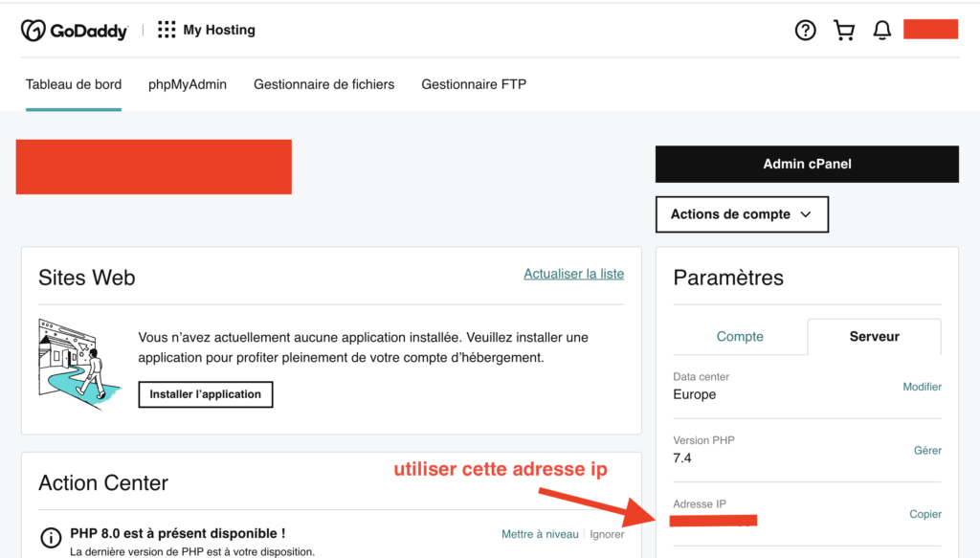Viewport: 980px width, 558px height.
Task: Open the shopping cart
Action: coord(844,30)
